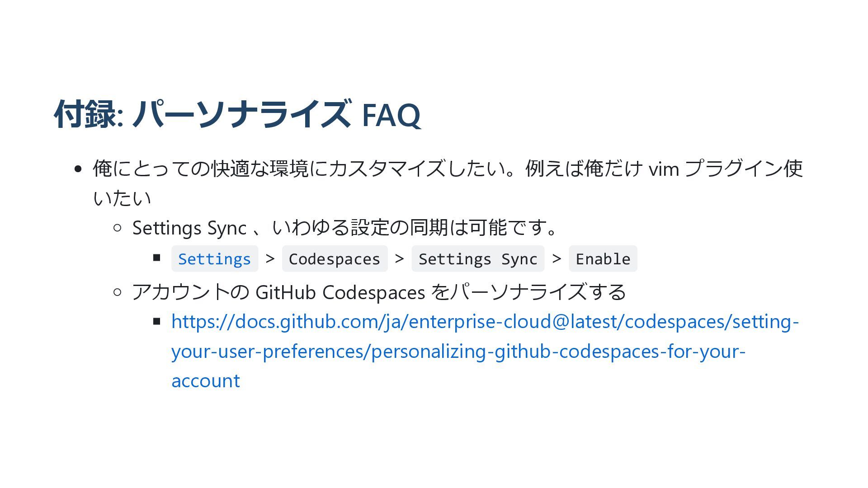The width and height of the screenshot is (868, 488).
Task: Click the Settings Sync 設定の同期 sub-bullet text
Action: (x=344, y=228)
